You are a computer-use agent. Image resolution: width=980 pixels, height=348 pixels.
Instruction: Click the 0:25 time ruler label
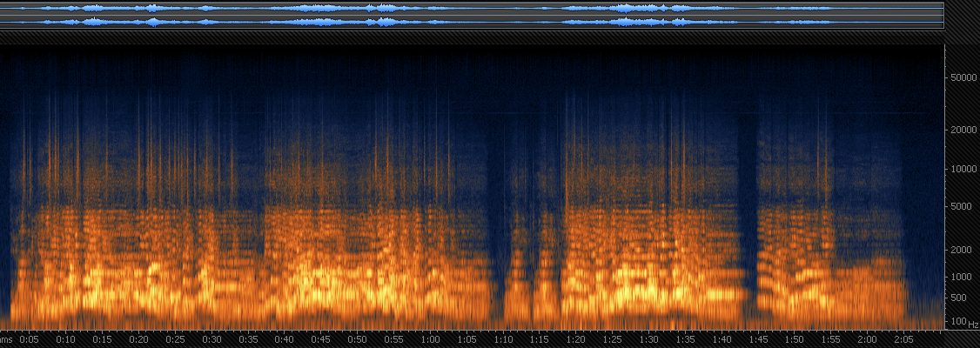175,339
